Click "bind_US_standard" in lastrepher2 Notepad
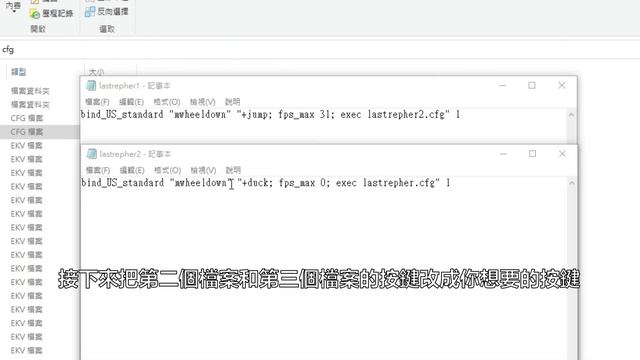Image resolution: width=640 pixels, height=360 pixels. pos(122,183)
